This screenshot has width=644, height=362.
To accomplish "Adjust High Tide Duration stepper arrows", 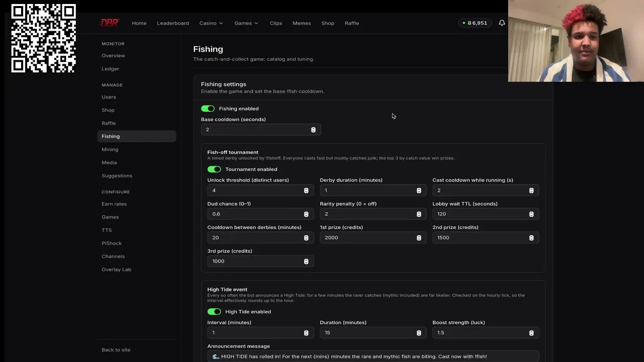I will click(419, 333).
